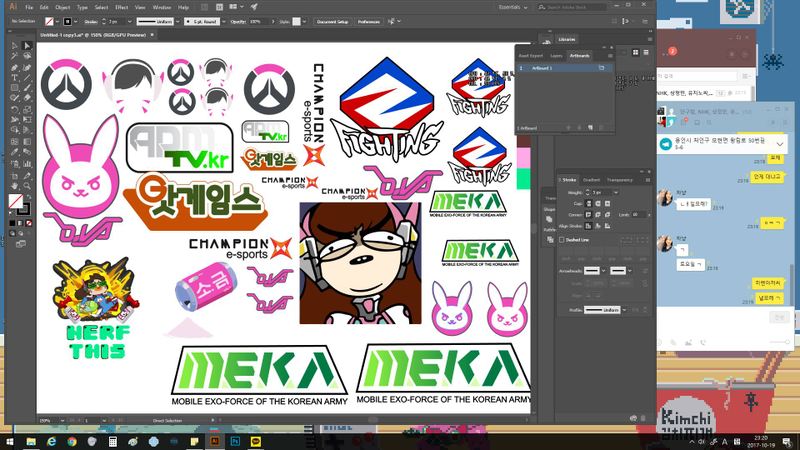Select the Paintbrush tool
The width and height of the screenshot is (800, 450).
point(27,88)
